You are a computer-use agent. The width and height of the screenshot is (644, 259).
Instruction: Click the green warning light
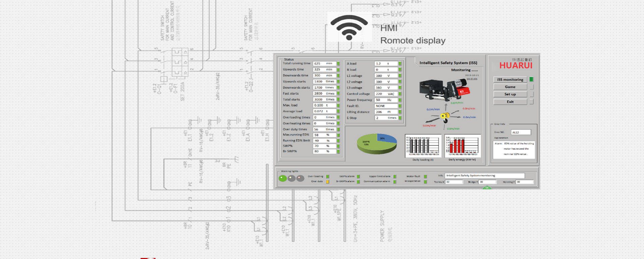pyautogui.click(x=283, y=178)
